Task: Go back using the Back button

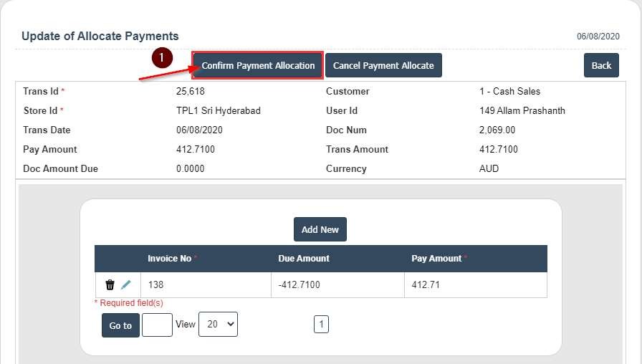Action: [x=601, y=65]
